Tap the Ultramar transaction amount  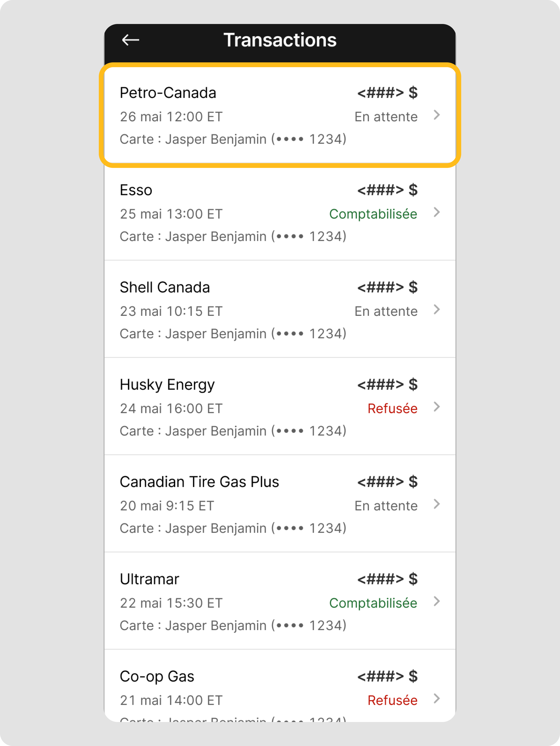click(x=387, y=579)
